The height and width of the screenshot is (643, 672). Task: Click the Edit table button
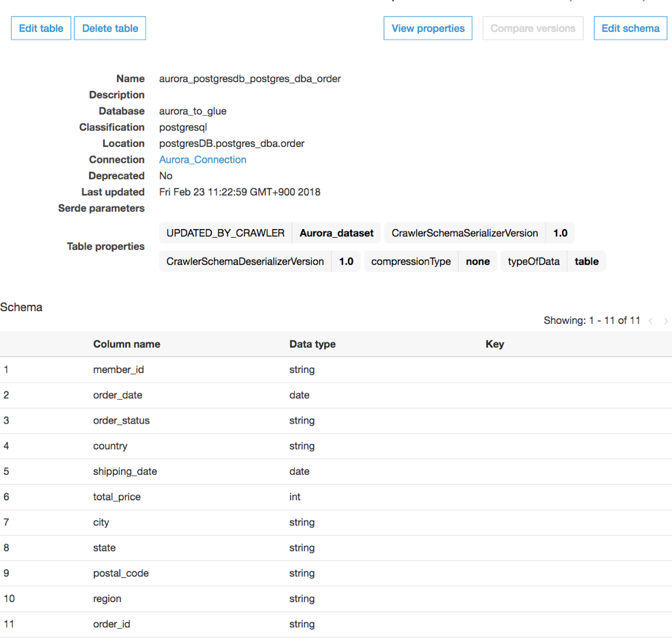click(41, 29)
